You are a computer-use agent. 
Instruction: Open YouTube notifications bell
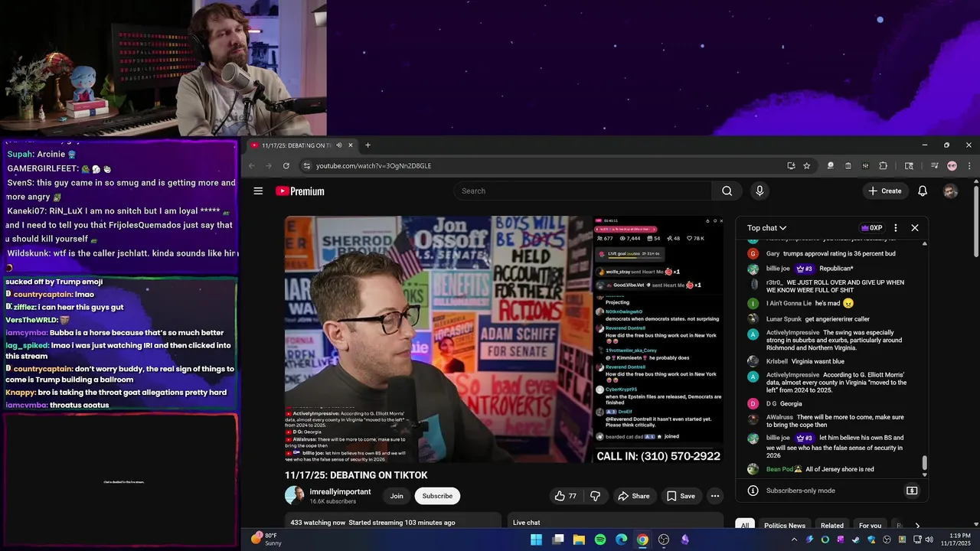coord(923,191)
